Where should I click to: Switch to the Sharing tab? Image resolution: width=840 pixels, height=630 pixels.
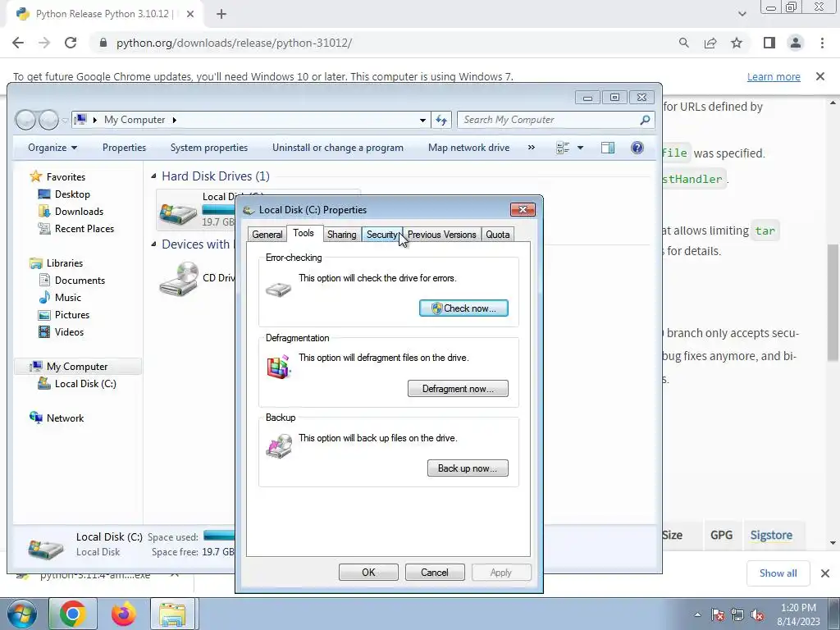pos(341,235)
